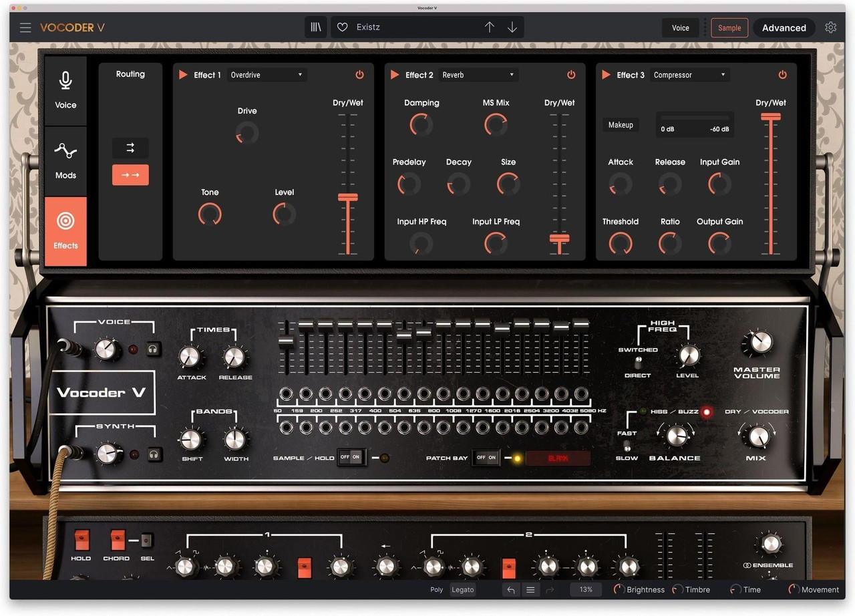Viewport: 855px width, 616px height.
Task: Click the Overdrive Drive knob
Action: click(x=247, y=133)
